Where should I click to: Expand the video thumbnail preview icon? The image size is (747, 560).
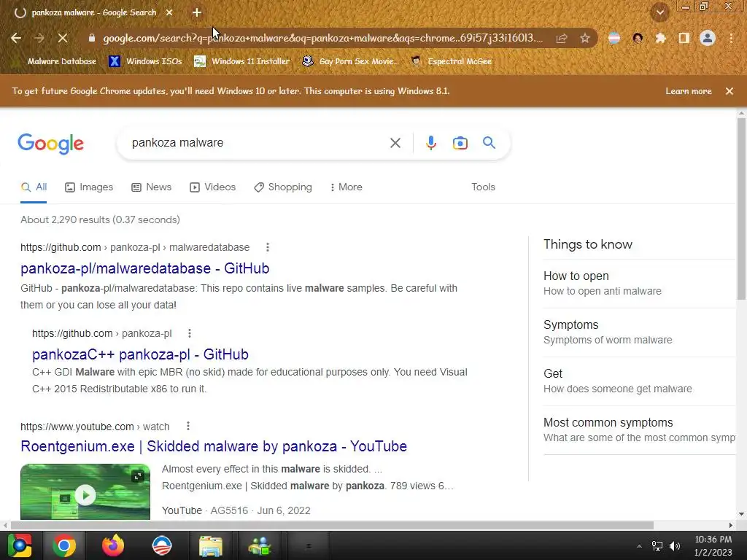pos(138,475)
